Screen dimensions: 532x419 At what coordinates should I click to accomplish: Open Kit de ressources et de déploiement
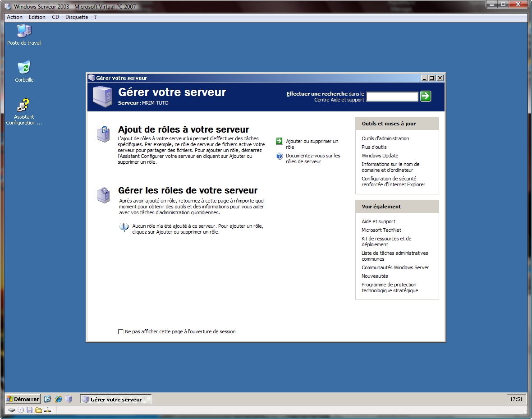click(x=386, y=241)
